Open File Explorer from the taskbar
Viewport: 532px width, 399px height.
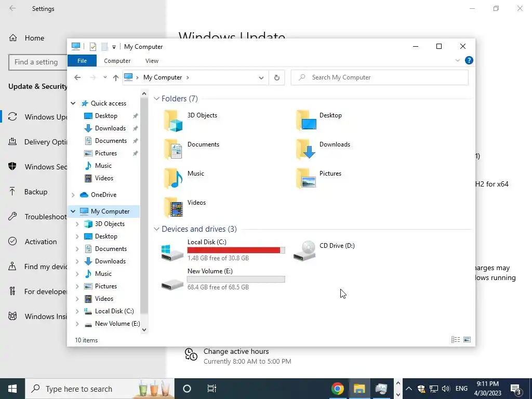360,389
